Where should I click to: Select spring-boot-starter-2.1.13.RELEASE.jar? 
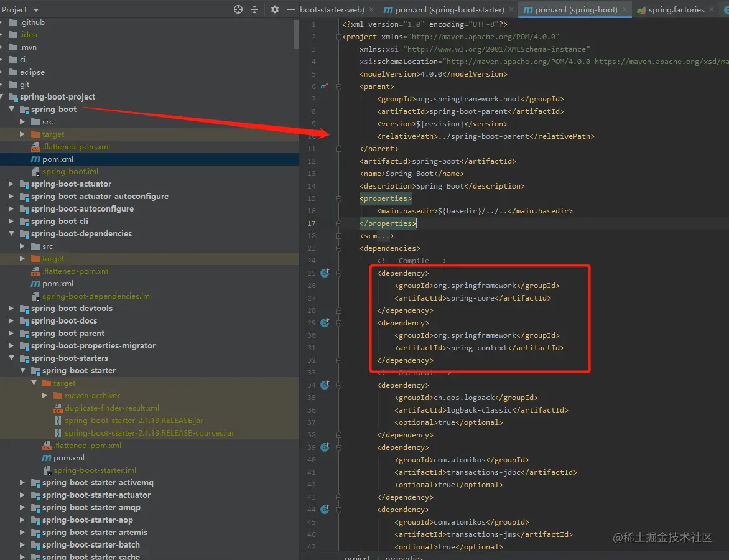[x=134, y=421]
